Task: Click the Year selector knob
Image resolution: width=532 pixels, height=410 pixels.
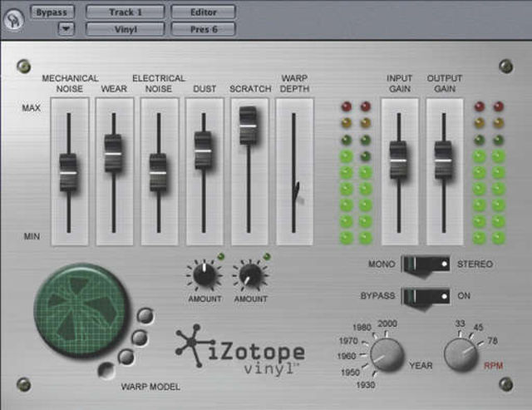Action: coord(387,354)
